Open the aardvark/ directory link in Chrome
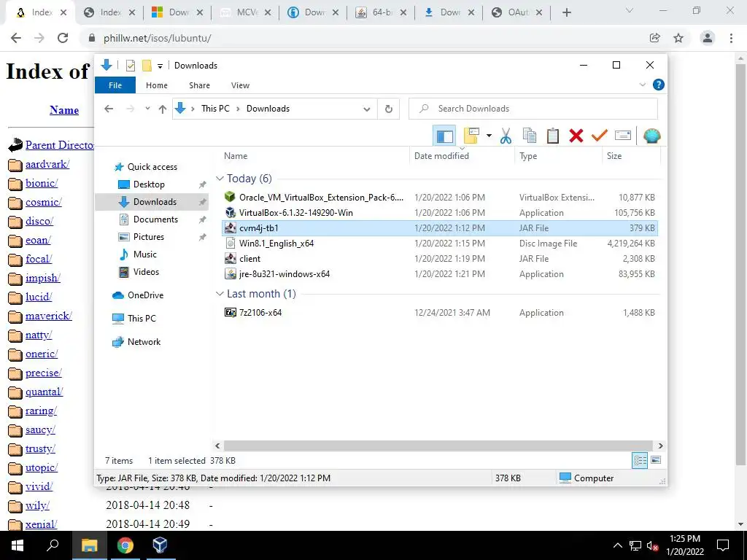747x560 pixels. pyautogui.click(x=47, y=164)
